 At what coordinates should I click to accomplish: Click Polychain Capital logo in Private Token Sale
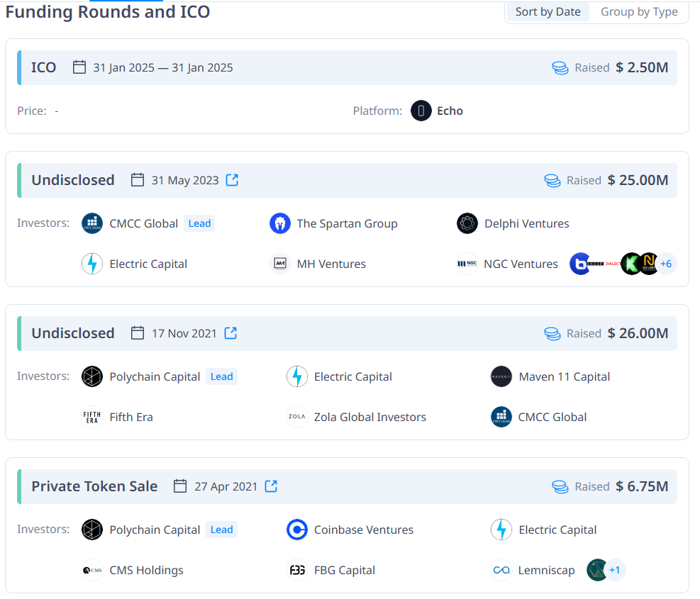[x=92, y=530]
